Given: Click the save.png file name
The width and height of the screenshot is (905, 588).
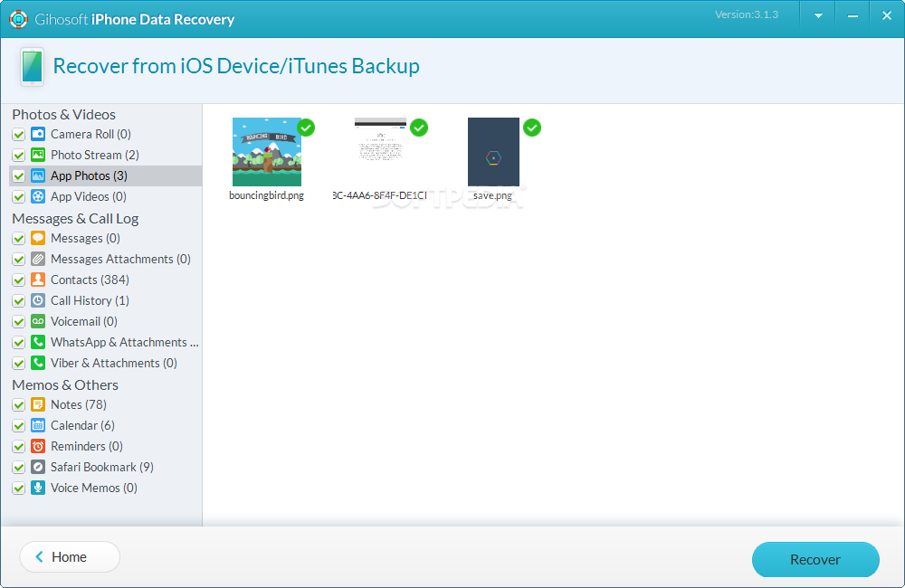Looking at the screenshot, I should coord(492,195).
